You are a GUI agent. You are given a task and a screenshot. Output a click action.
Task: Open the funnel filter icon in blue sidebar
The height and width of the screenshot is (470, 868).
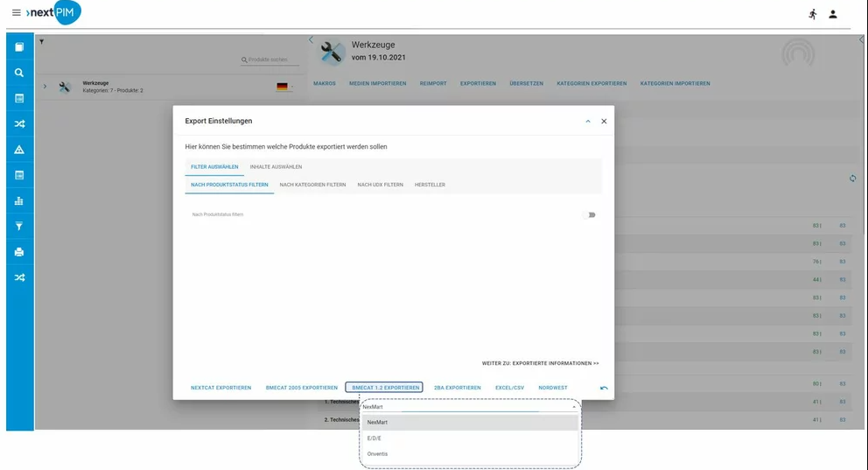coord(19,227)
